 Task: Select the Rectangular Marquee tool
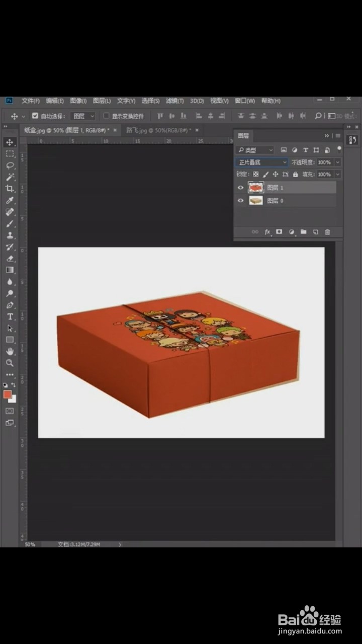pyautogui.click(x=10, y=154)
